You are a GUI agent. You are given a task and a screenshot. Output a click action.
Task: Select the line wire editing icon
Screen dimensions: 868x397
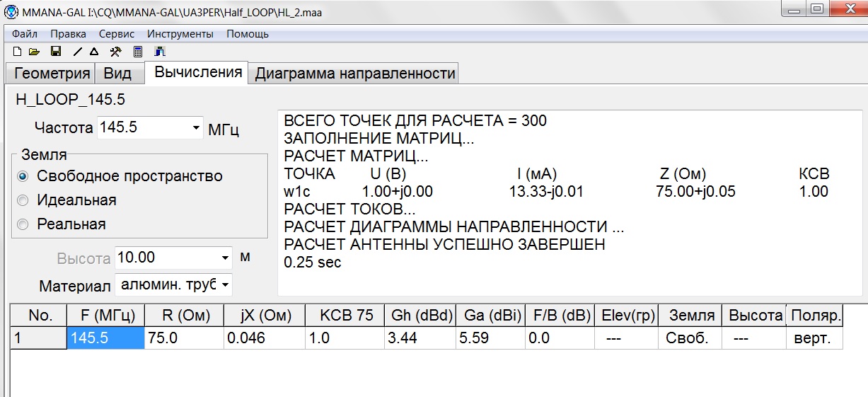tap(77, 52)
